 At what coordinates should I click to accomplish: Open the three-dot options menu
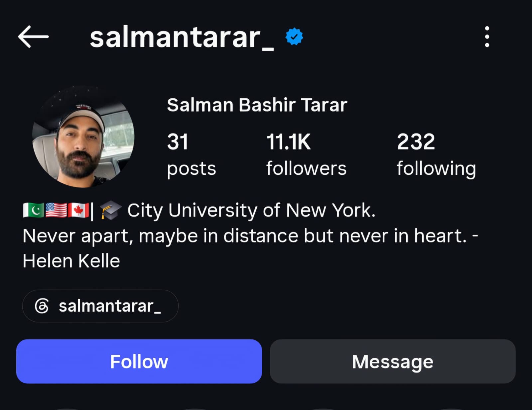487,37
